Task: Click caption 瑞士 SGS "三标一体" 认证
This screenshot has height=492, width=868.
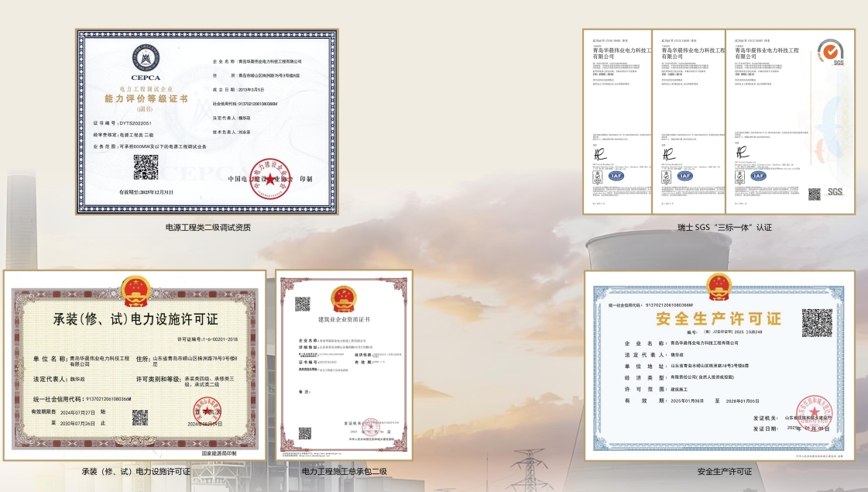Action: tap(724, 227)
